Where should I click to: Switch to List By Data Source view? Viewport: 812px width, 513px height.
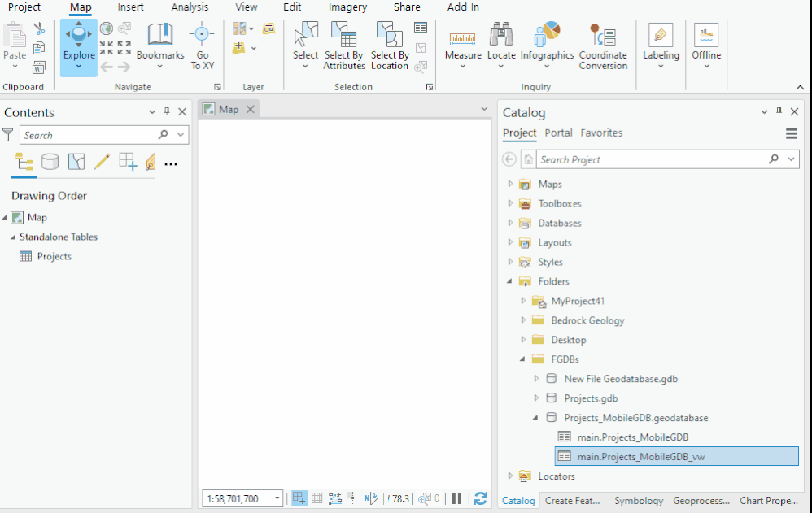pos(50,162)
